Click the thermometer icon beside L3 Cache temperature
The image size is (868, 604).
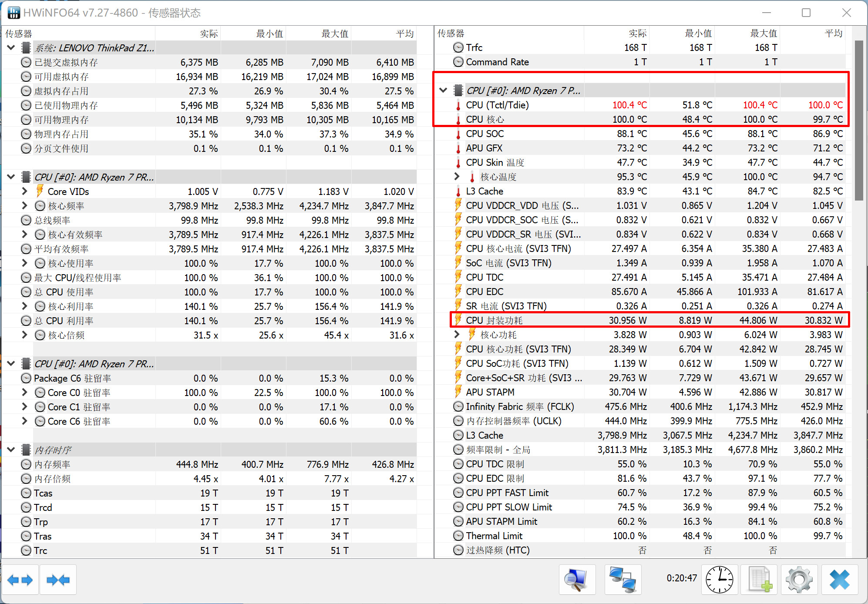click(x=458, y=191)
